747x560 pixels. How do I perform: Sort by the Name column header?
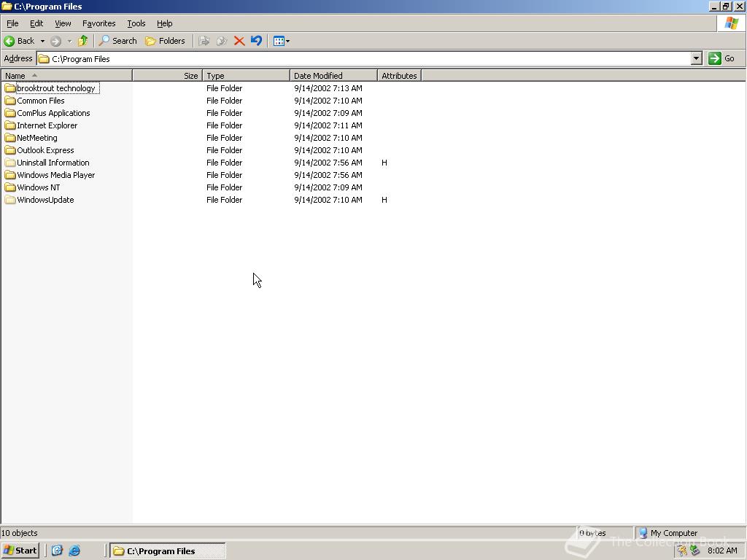click(66, 76)
